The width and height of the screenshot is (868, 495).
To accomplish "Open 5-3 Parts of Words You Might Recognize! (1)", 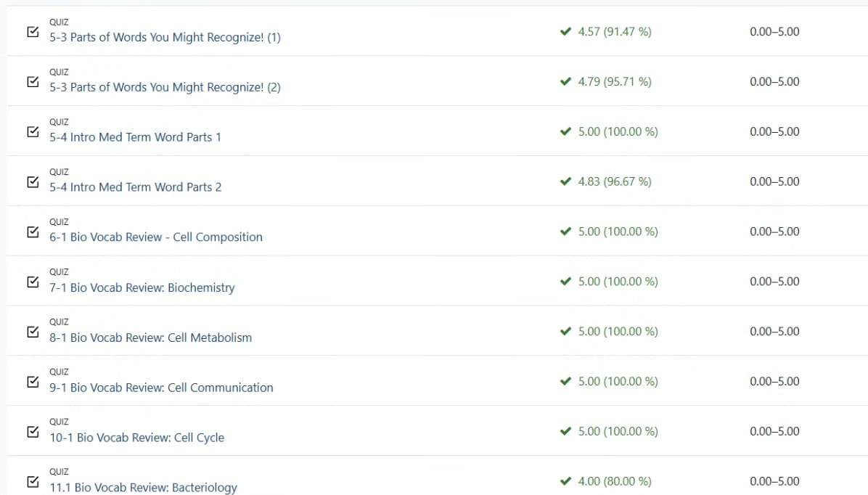I will (165, 38).
